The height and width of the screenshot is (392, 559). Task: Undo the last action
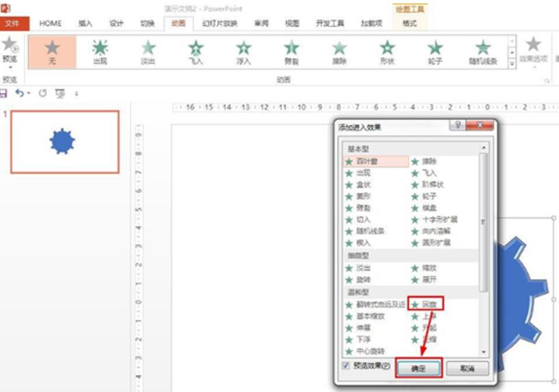[x=20, y=93]
